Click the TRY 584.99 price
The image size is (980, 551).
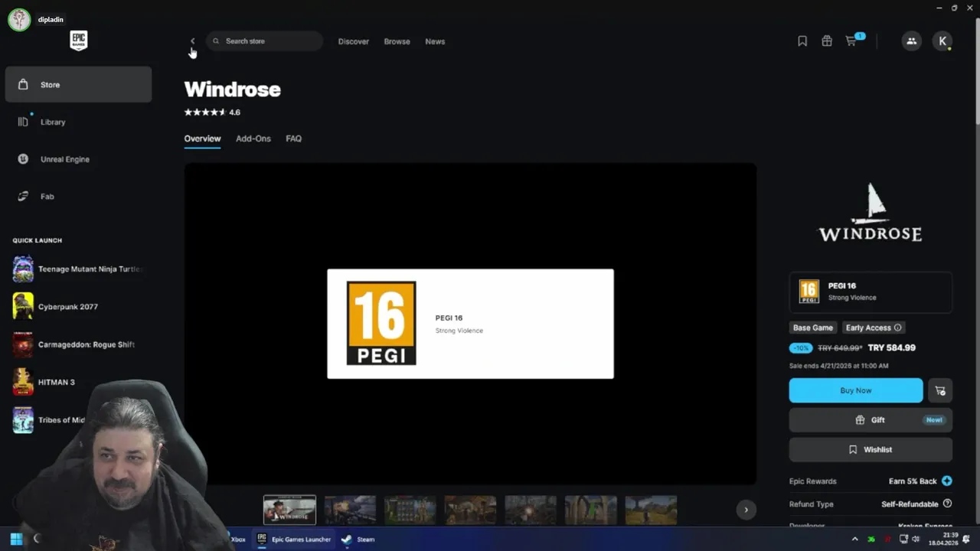tap(891, 347)
